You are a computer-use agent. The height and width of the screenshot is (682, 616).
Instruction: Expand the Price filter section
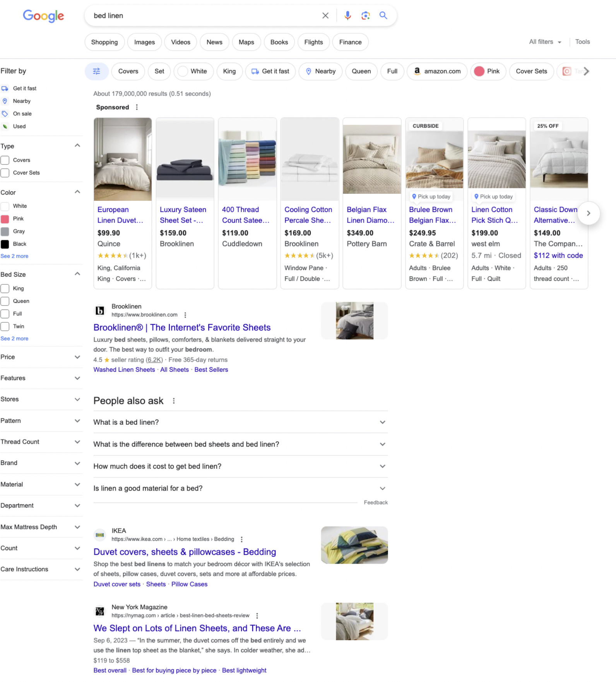(x=41, y=357)
